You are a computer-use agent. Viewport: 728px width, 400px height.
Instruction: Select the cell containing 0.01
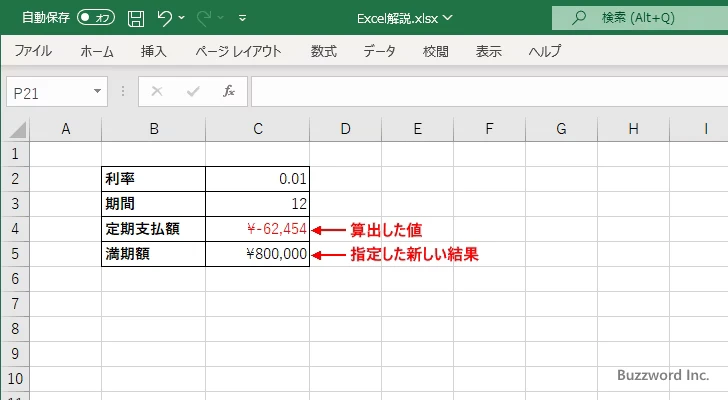[258, 179]
